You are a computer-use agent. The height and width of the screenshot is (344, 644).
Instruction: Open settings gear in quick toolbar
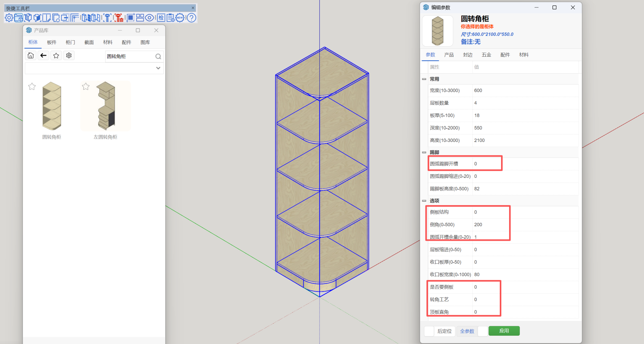coord(9,18)
